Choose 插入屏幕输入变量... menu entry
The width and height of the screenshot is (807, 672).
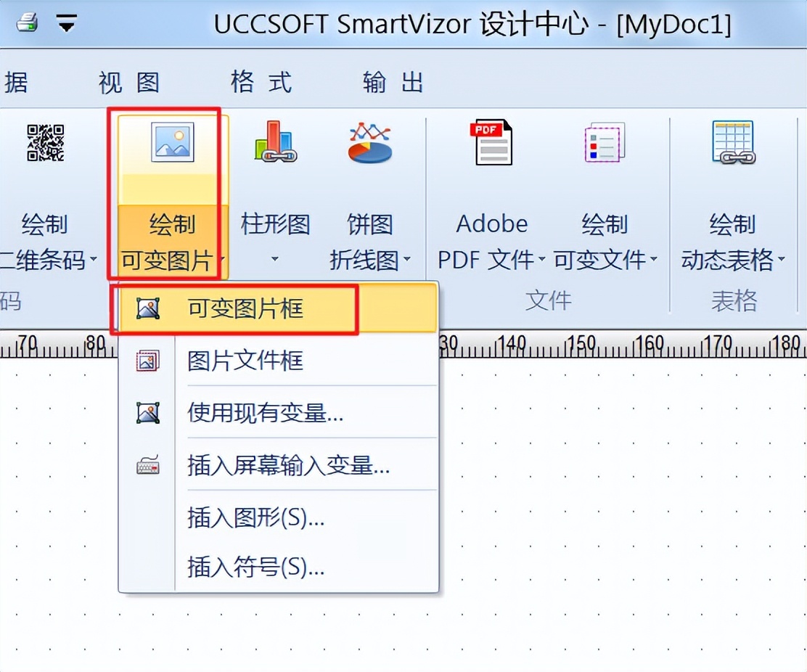pos(278,465)
